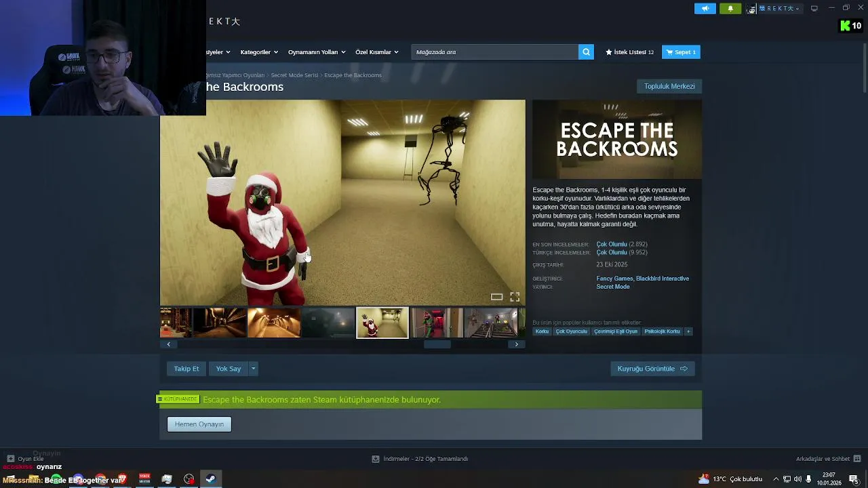Open developer Fancy Games link

[x=614, y=279]
